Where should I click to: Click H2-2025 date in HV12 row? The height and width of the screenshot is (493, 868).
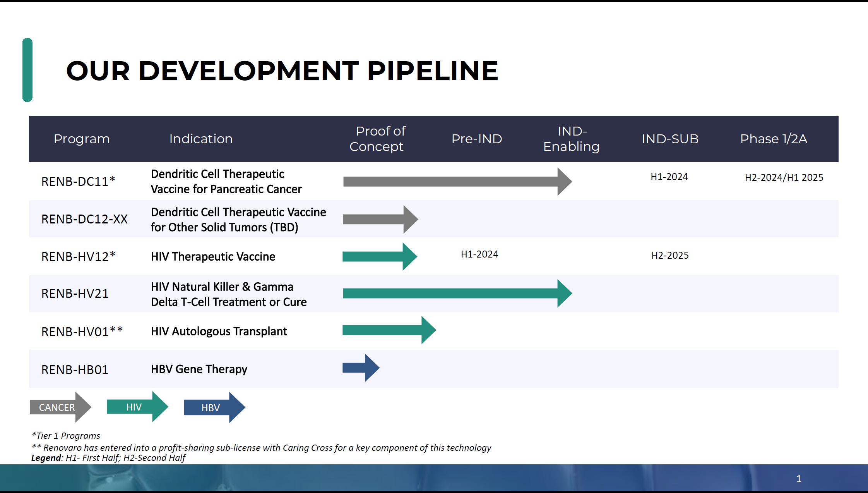point(670,256)
